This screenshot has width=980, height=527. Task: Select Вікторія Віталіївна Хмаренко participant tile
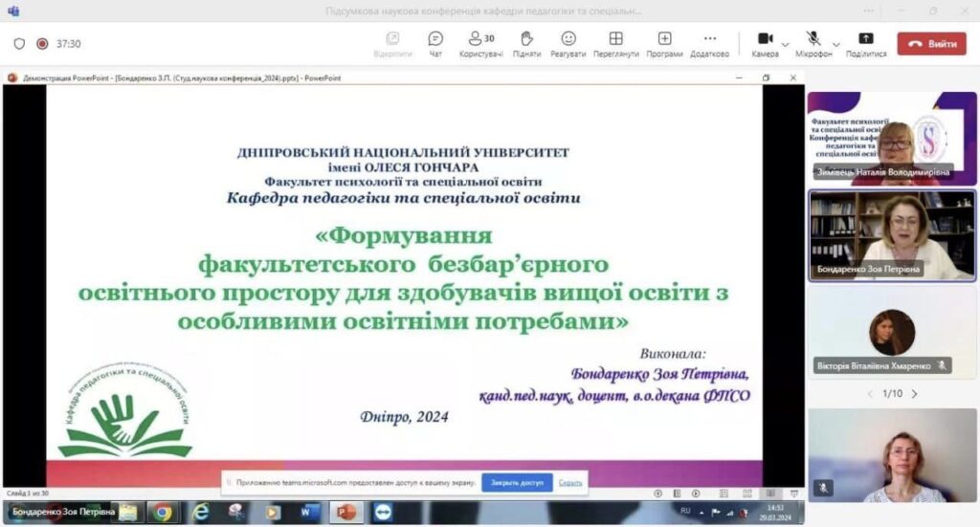[892, 332]
